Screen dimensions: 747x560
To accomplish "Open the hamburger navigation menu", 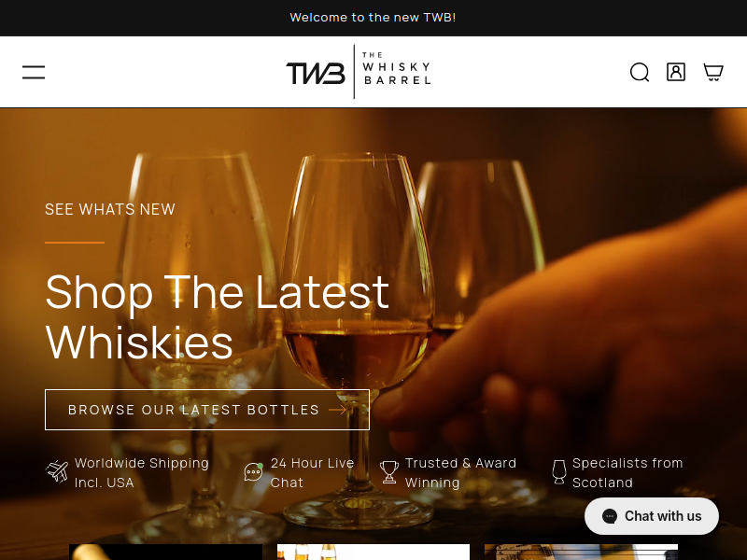I will [34, 73].
